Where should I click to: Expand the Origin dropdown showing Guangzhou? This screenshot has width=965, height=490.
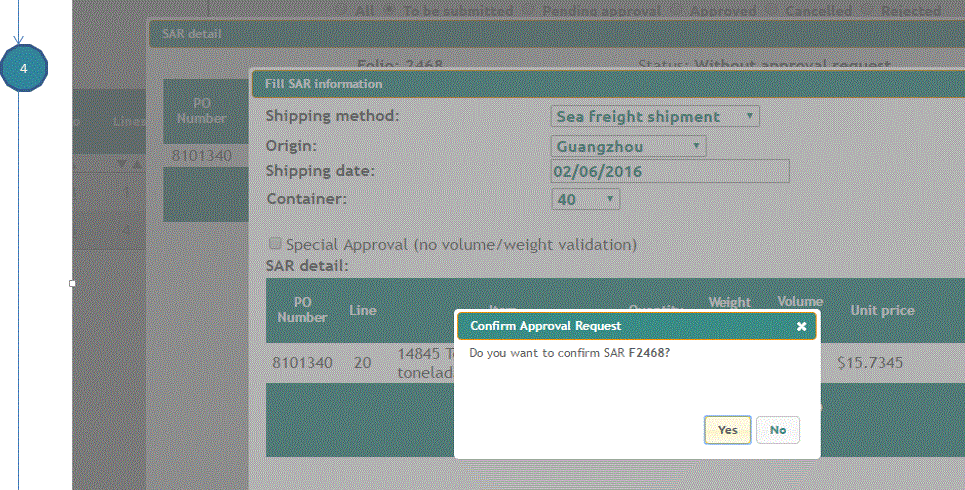(628, 147)
